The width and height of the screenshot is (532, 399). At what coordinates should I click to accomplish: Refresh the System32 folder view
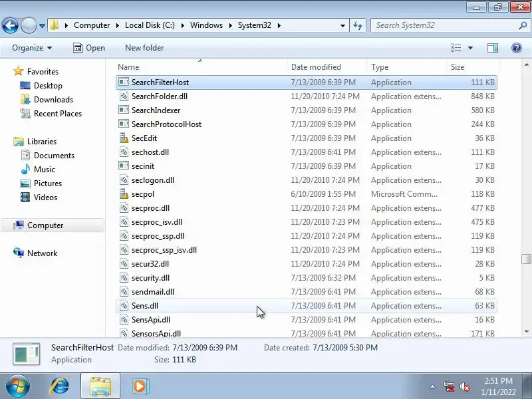pos(358,25)
